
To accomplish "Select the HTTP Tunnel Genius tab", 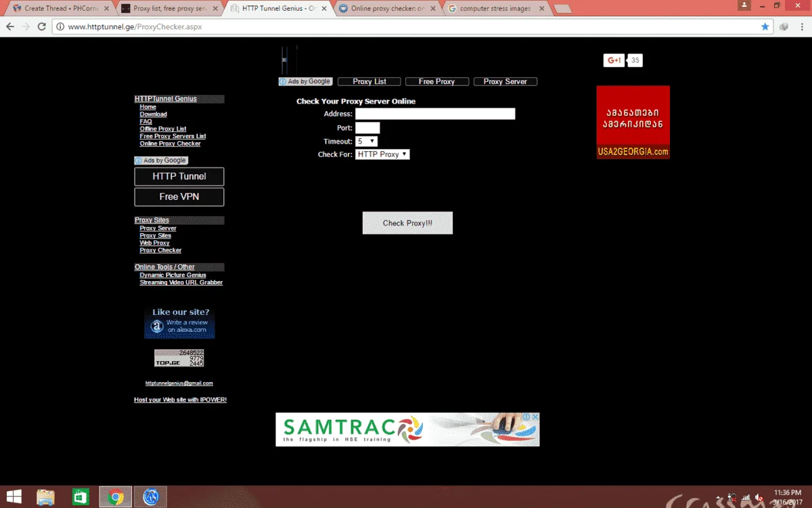I will tap(278, 9).
